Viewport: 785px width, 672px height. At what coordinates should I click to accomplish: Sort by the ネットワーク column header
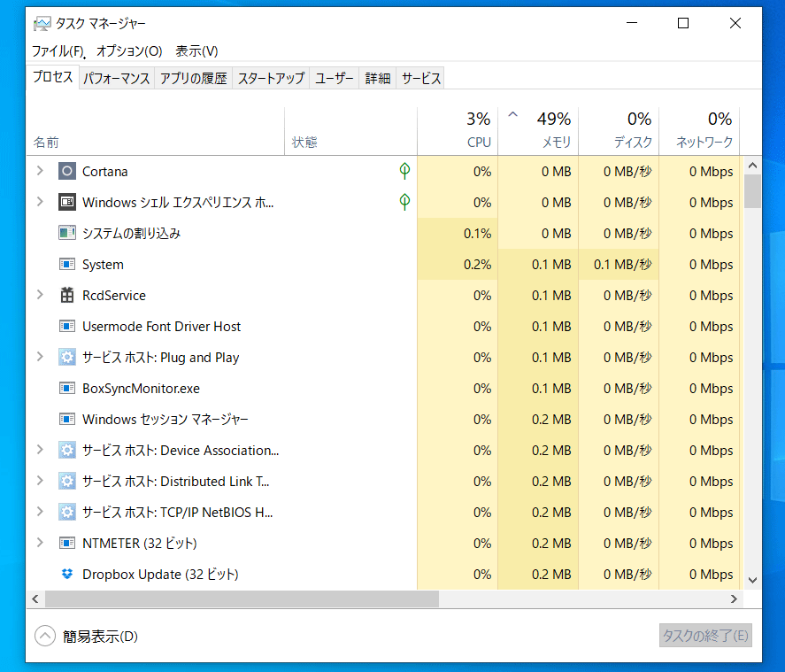[699, 131]
